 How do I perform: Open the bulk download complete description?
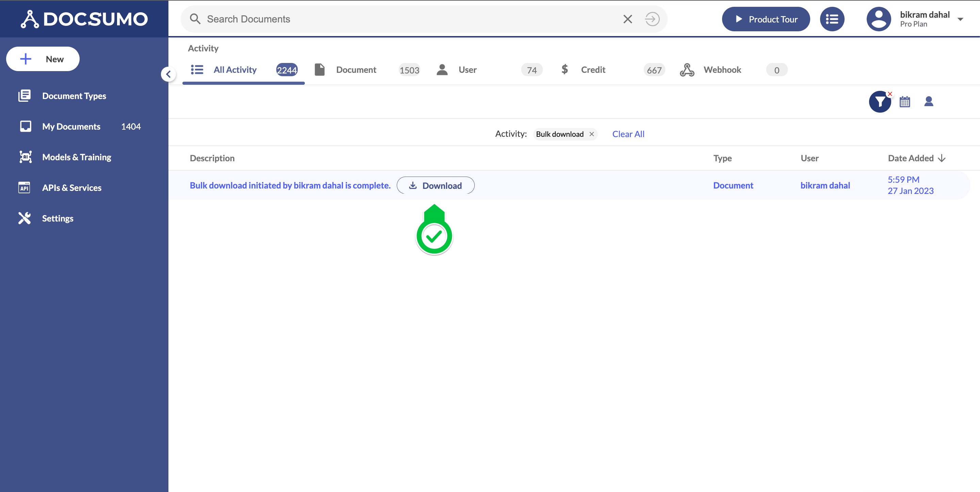click(x=290, y=185)
